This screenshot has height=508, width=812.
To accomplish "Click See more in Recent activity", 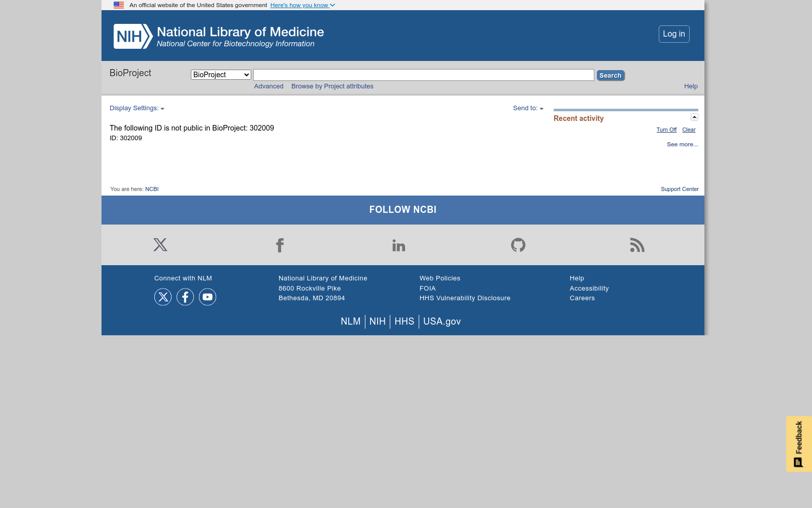I will tap(682, 145).
